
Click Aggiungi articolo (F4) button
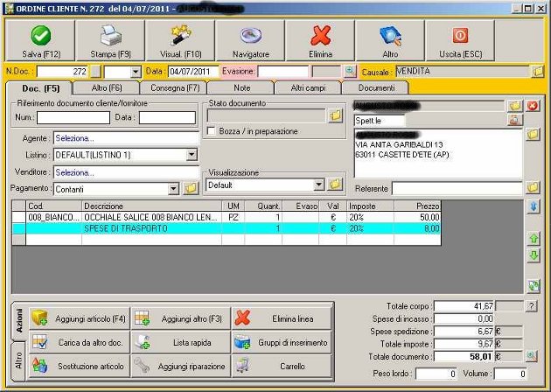pyautogui.click(x=80, y=318)
